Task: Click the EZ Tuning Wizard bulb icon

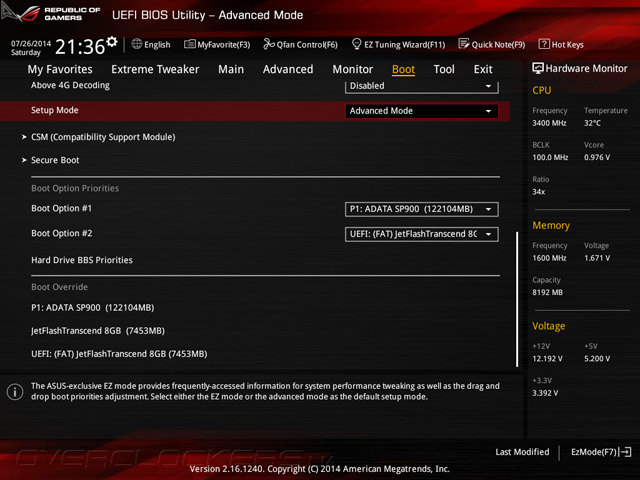Action: pyautogui.click(x=356, y=44)
